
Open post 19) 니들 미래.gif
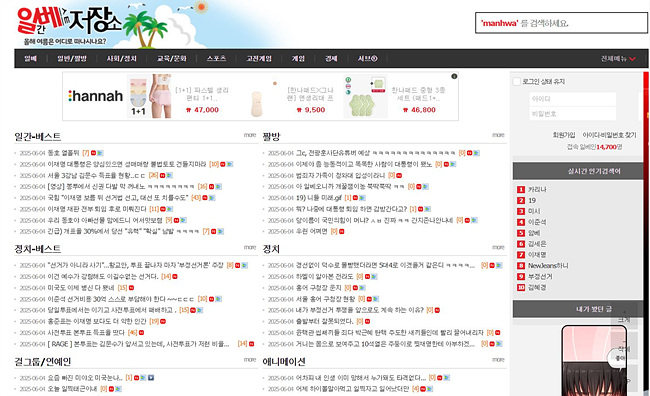(x=318, y=198)
